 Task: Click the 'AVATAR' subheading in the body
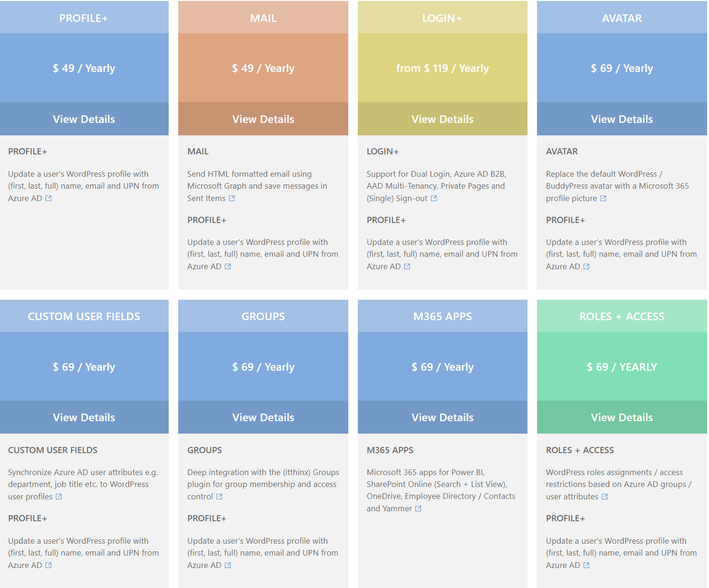coord(562,152)
